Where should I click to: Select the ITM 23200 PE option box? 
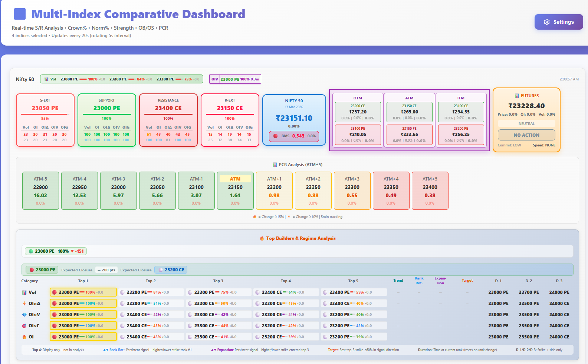[x=461, y=135]
